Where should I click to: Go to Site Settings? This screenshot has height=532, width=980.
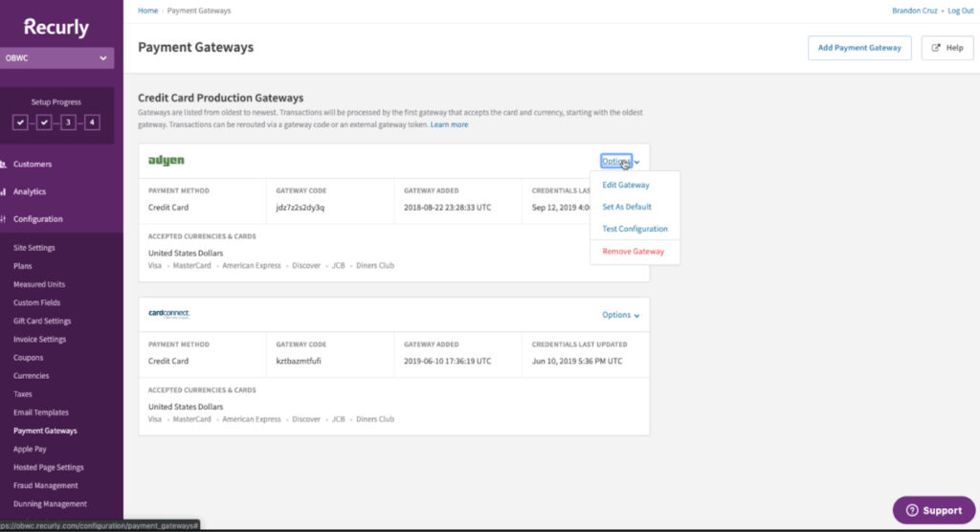33,248
